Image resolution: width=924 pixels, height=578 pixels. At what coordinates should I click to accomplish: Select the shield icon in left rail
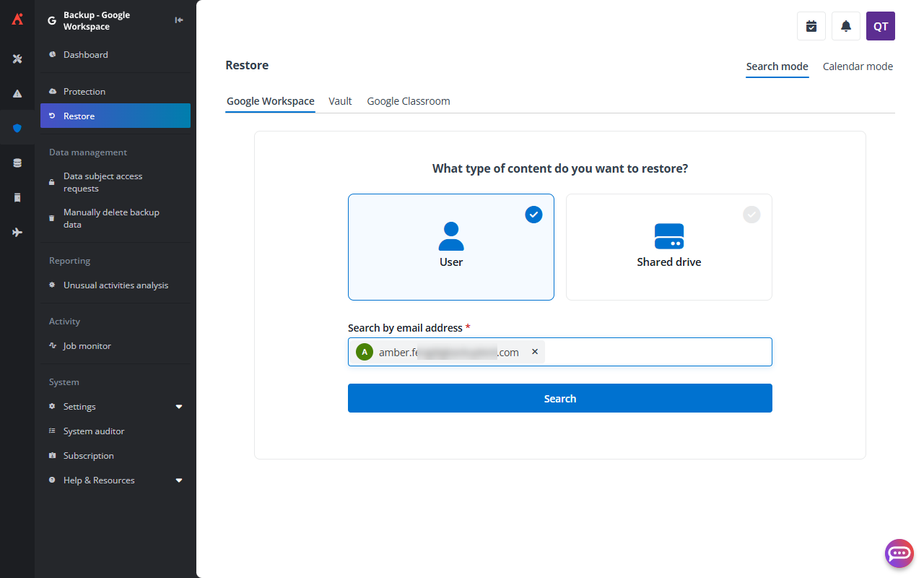click(17, 128)
